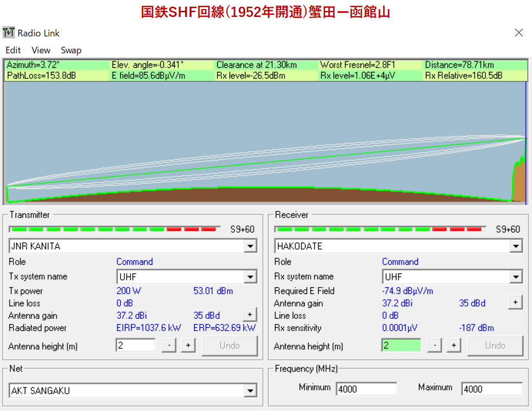This screenshot has height=411, width=532.
Task: Click the receiver Undo button
Action: click(496, 345)
